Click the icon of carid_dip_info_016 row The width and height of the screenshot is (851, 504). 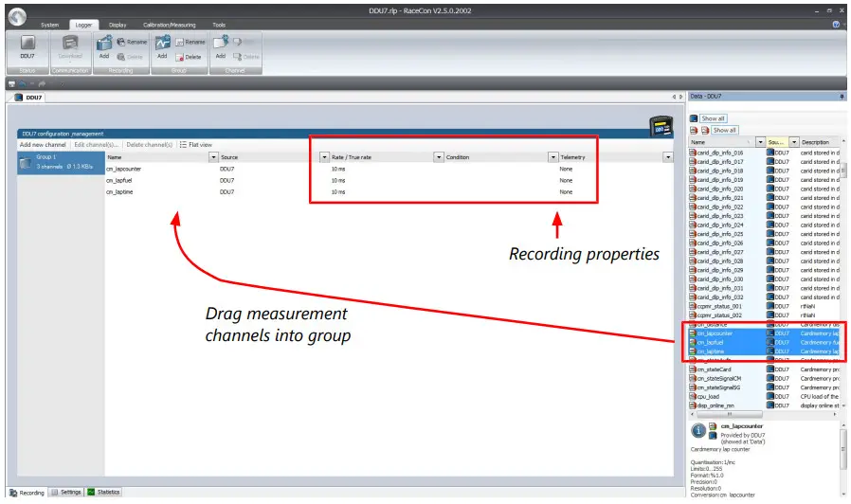(693, 153)
